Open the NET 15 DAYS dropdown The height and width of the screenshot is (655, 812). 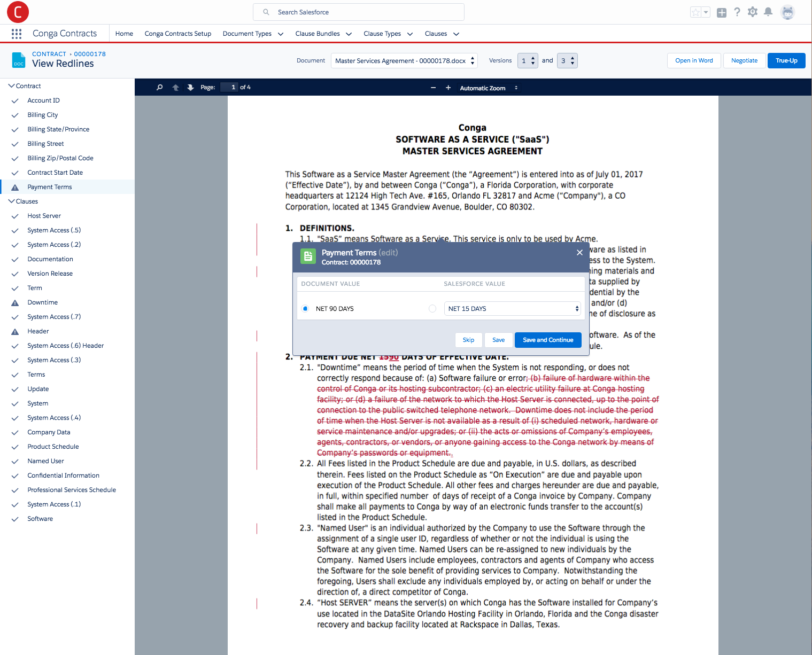[513, 309]
